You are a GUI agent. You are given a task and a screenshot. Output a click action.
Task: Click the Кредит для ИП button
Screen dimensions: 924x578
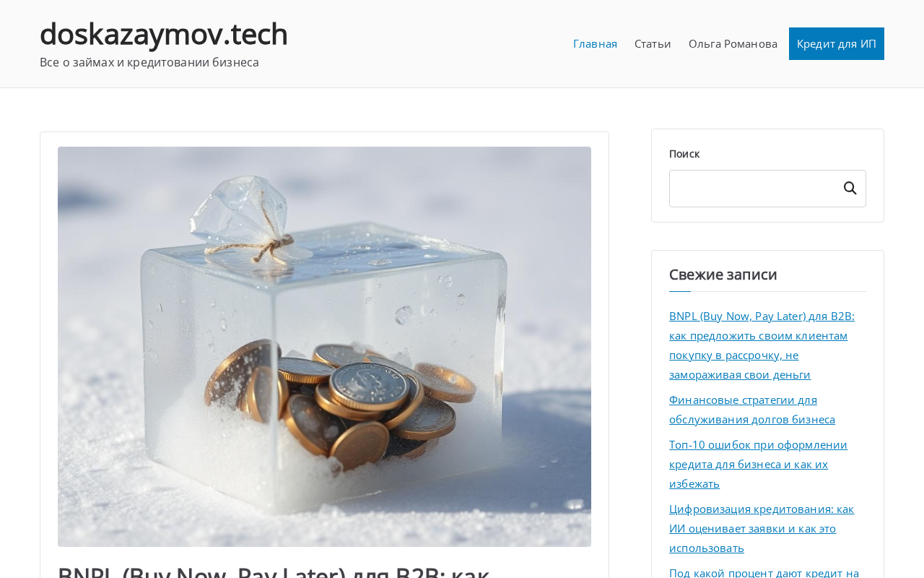pos(837,43)
